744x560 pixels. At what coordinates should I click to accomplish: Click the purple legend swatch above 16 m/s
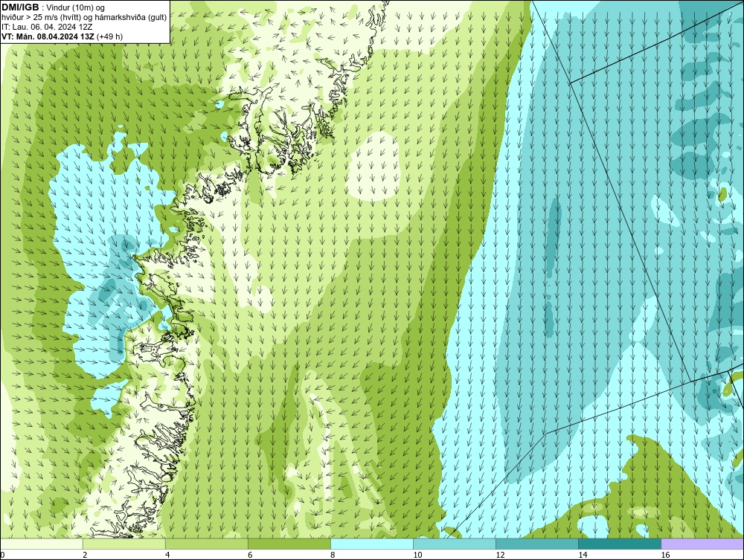pyautogui.click(x=702, y=544)
